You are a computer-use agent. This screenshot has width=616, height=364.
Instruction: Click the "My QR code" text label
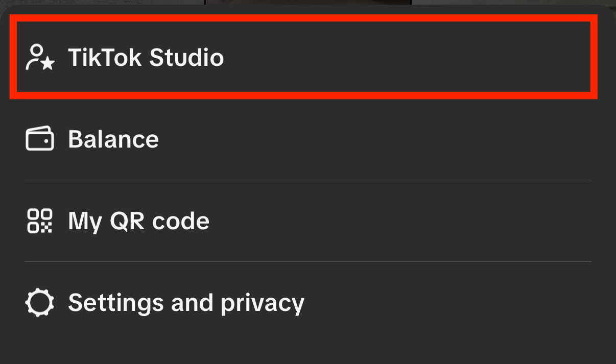click(139, 221)
